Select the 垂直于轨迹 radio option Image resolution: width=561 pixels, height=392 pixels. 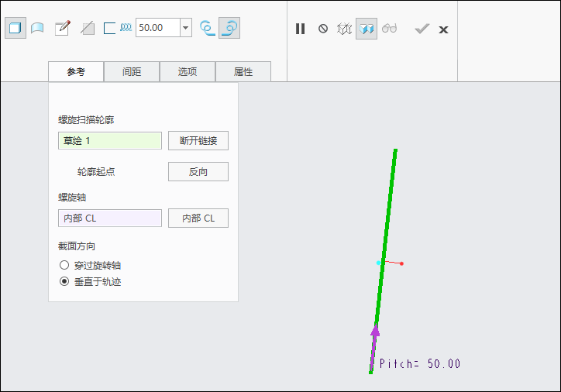90,282
